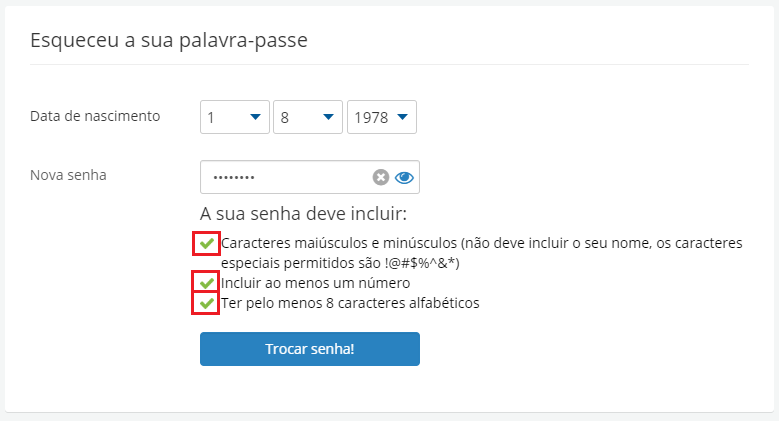
Task: Click the Trocar senha! button
Action: (310, 349)
